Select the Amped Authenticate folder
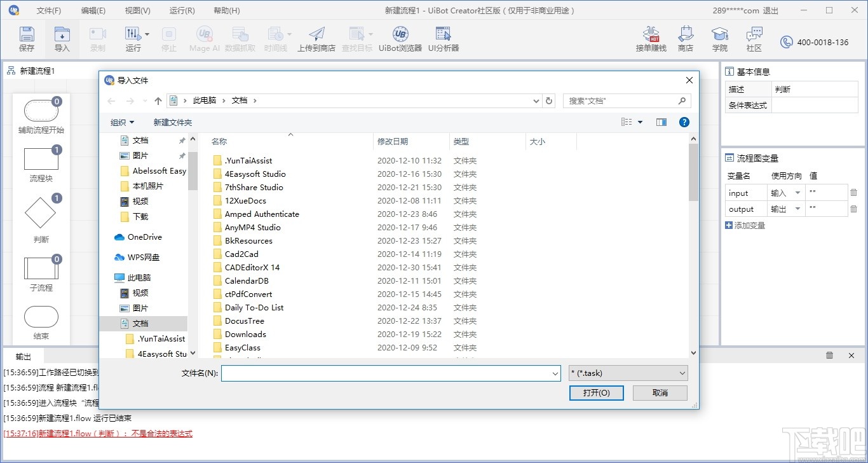This screenshot has width=868, height=463. tap(262, 214)
